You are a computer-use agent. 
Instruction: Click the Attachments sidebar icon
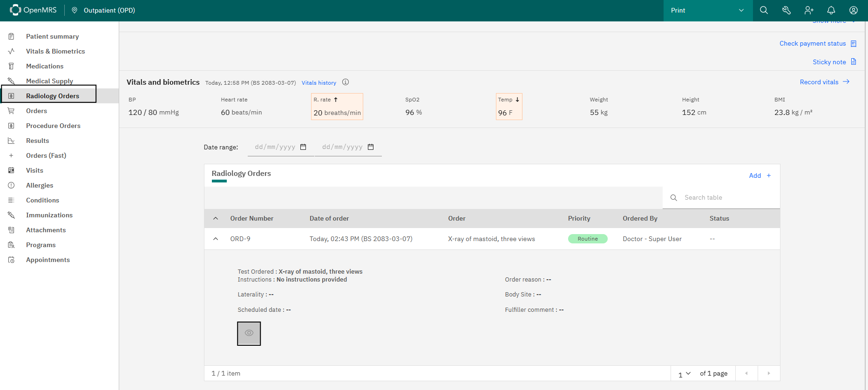(11, 230)
